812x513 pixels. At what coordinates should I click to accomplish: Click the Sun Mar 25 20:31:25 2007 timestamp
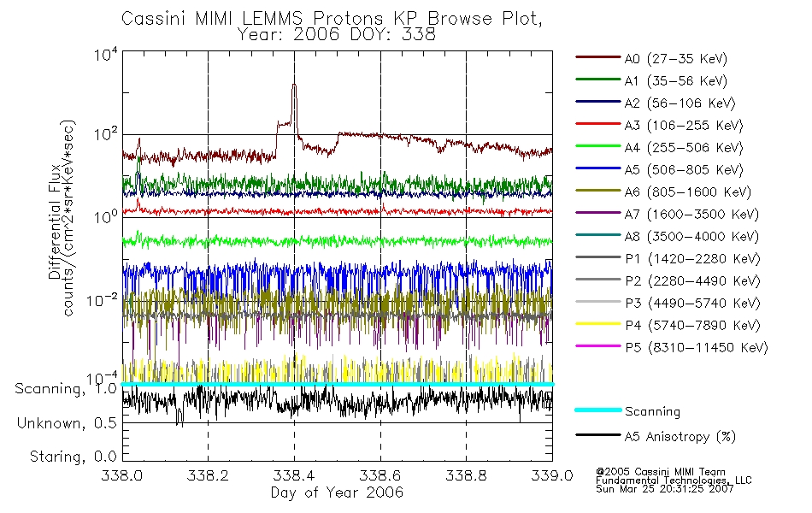664,488
